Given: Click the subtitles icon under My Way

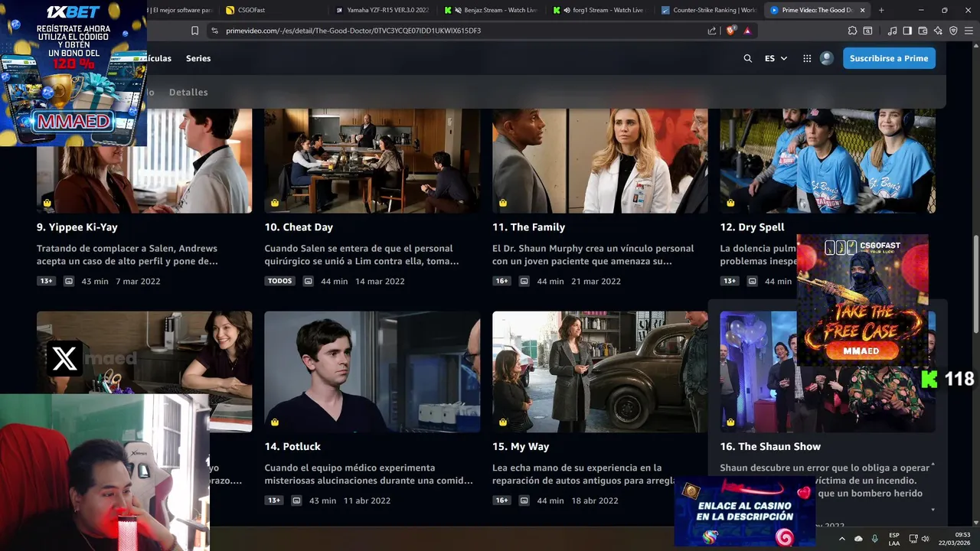Looking at the screenshot, I should coord(524,500).
